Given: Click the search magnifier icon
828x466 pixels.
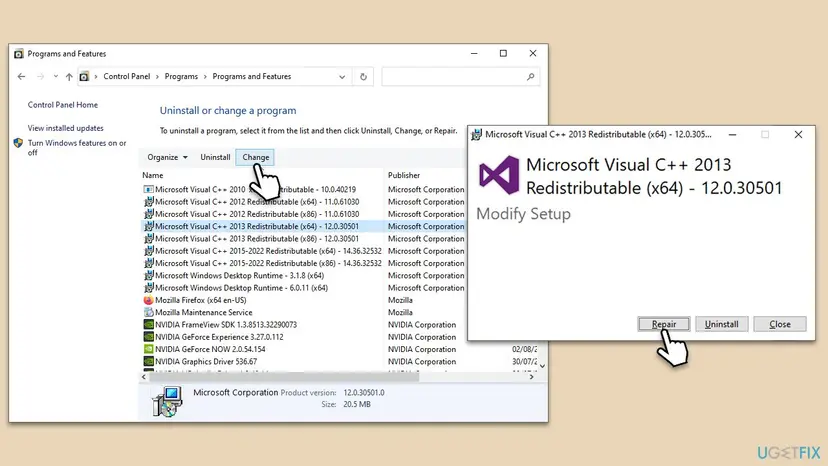Looking at the screenshot, I should click(531, 77).
